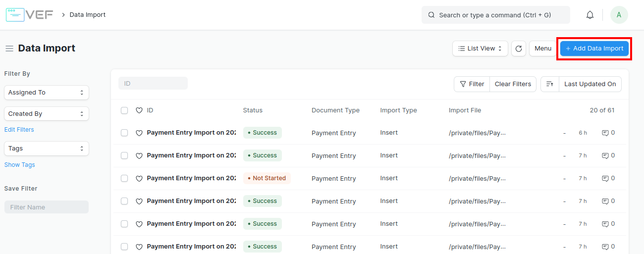Open the Payment Entry Import updated 6 h ago
This screenshot has height=254, width=644.
(191, 133)
